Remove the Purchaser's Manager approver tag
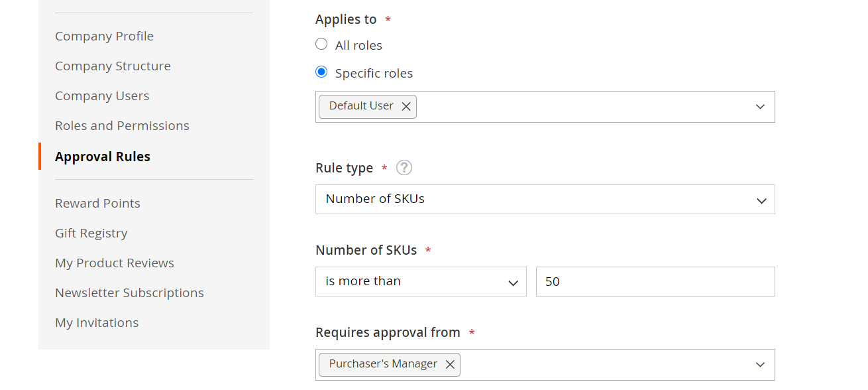The width and height of the screenshot is (868, 390). (450, 365)
